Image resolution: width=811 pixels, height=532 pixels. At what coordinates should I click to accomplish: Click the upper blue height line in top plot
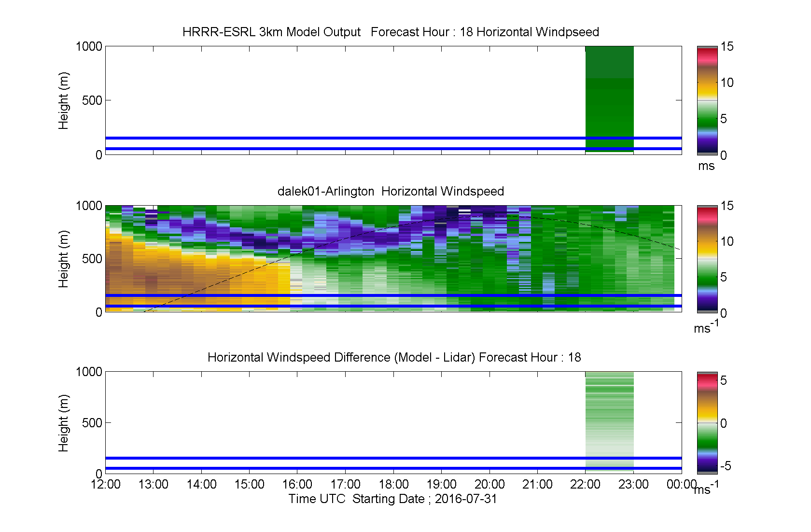coord(393,138)
